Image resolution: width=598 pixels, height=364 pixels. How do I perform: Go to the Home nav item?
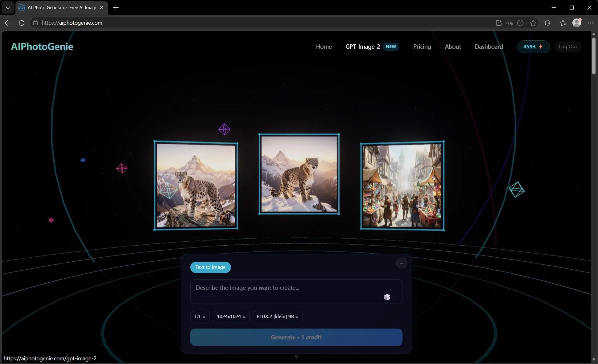tap(324, 47)
